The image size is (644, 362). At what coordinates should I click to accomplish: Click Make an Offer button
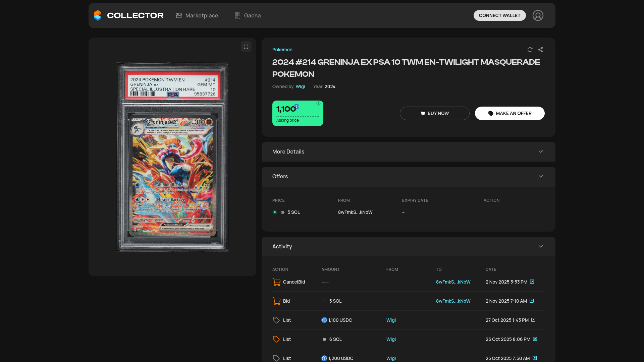pyautogui.click(x=510, y=113)
